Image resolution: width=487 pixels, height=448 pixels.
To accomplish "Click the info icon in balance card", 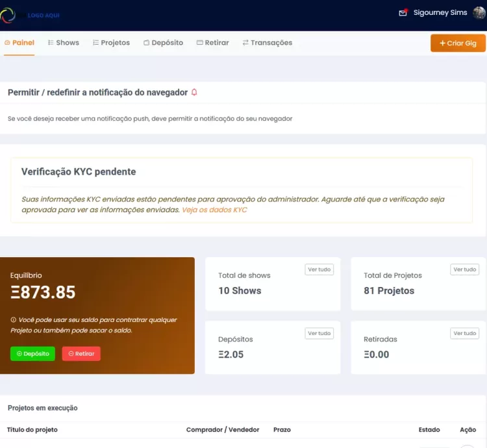I will pyautogui.click(x=14, y=320).
